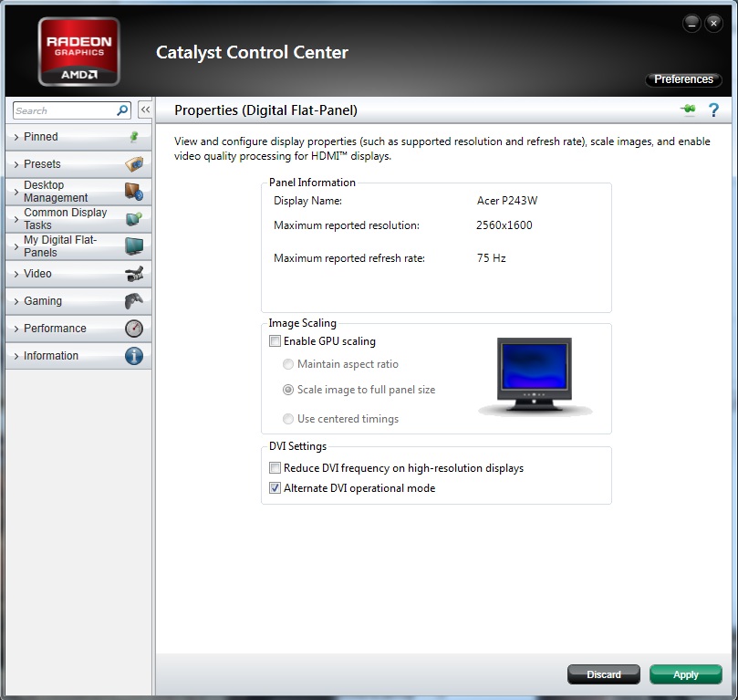Open the Gaming menu label
The height and width of the screenshot is (700, 738).
tap(43, 301)
